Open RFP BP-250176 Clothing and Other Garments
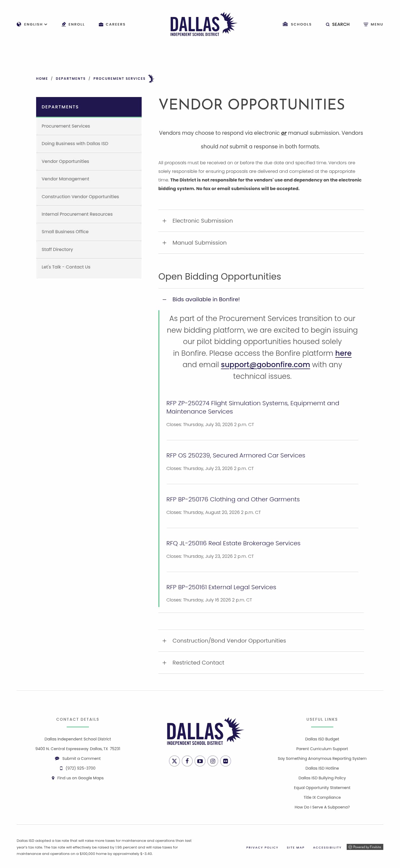The height and width of the screenshot is (868, 400). coord(233,499)
